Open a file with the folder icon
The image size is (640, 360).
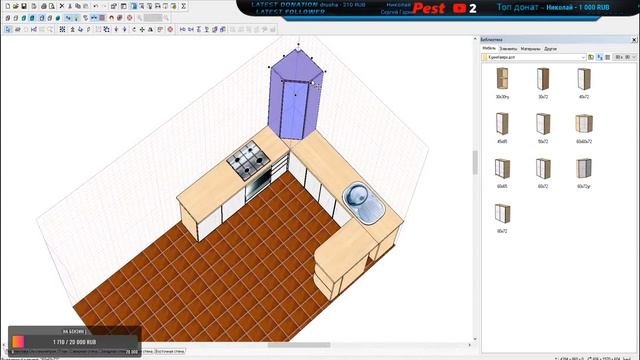16,6
